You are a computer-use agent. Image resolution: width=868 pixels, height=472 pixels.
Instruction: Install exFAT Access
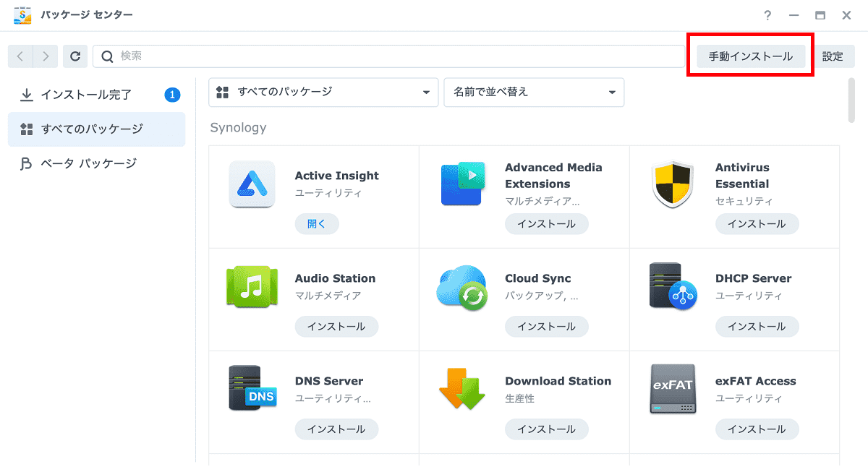757,429
